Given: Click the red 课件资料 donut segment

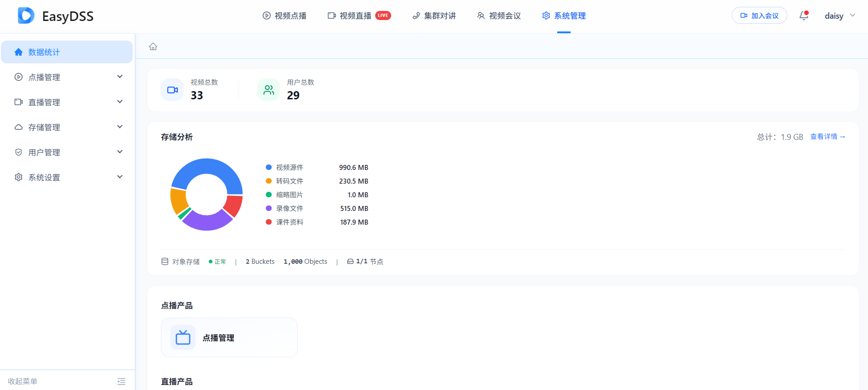Looking at the screenshot, I should (x=234, y=205).
